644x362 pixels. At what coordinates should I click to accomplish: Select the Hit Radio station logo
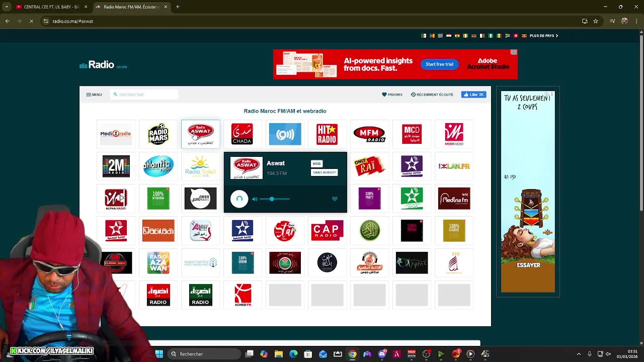coord(327,134)
